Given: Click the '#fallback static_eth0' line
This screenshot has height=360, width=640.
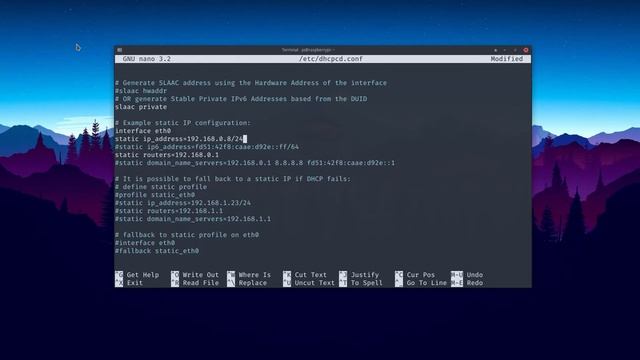Looking at the screenshot, I should tap(157, 251).
